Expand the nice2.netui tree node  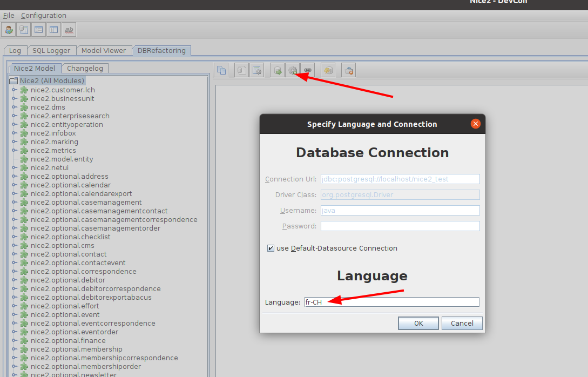14,167
